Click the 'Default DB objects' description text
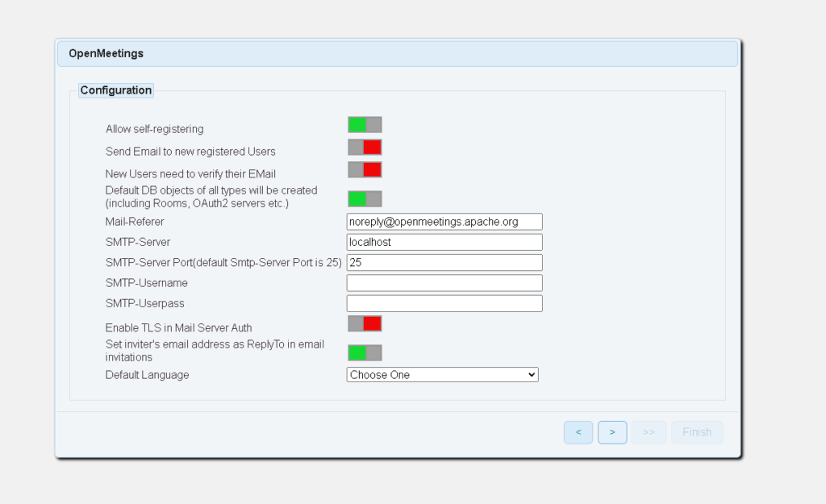This screenshot has width=826, height=504. (211, 197)
